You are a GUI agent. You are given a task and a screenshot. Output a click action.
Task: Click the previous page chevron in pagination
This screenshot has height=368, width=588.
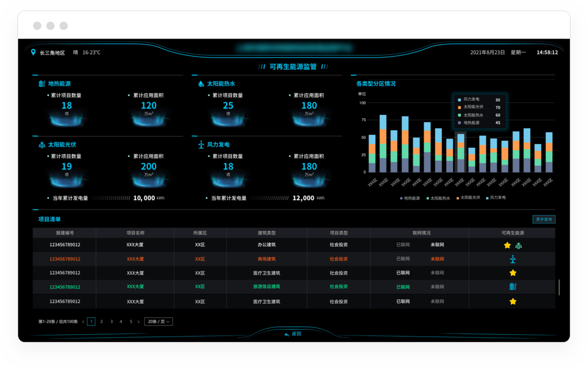(x=83, y=322)
